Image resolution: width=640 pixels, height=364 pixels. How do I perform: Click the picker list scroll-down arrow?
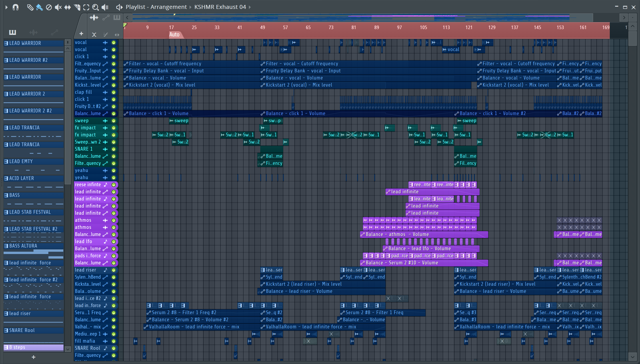tap(68, 349)
